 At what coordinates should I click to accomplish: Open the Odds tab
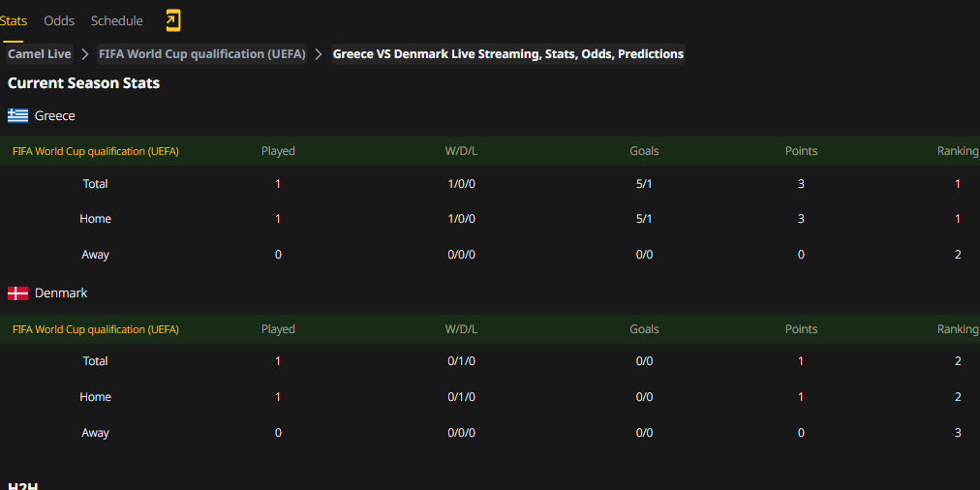pos(59,20)
